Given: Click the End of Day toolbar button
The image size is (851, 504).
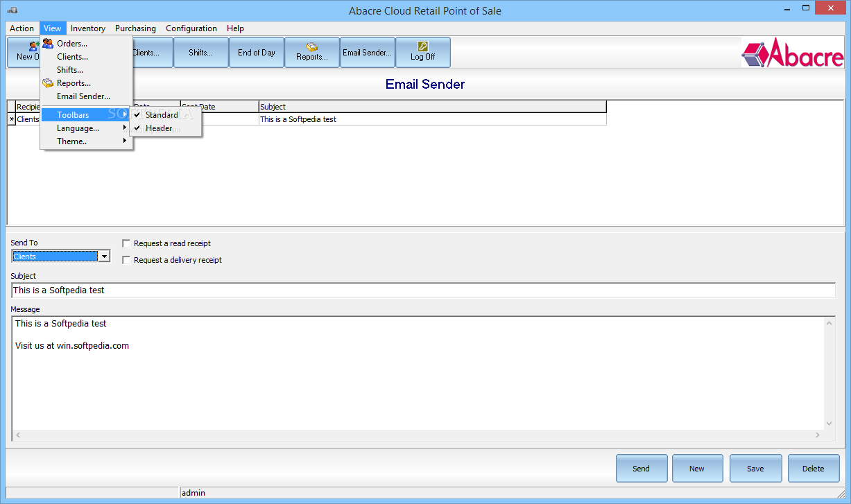Looking at the screenshot, I should (x=257, y=52).
